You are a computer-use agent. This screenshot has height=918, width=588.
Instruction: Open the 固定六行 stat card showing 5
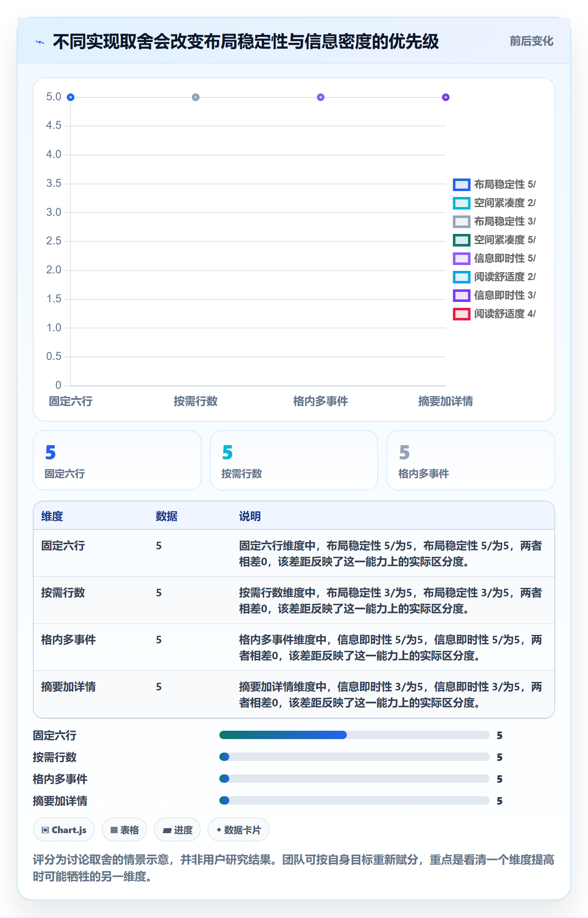tap(117, 460)
